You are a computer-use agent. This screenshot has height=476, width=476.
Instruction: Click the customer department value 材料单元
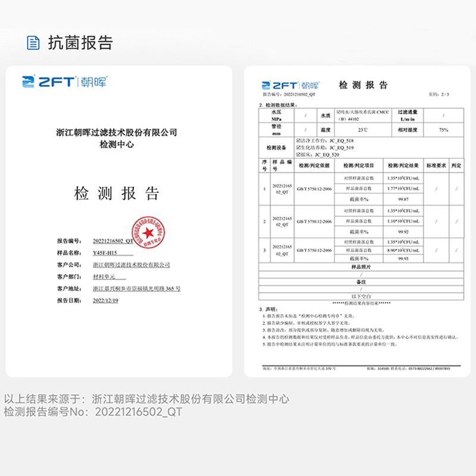click(x=104, y=277)
